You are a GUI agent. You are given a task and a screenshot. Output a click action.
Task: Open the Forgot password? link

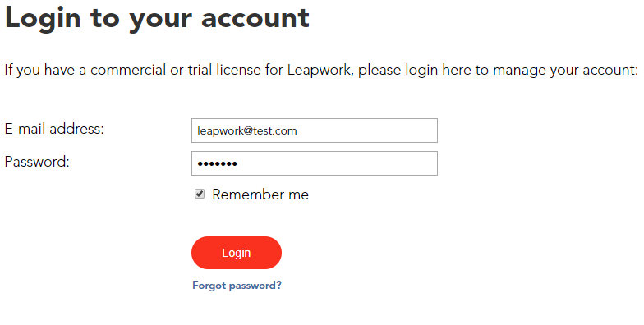pyautogui.click(x=237, y=286)
